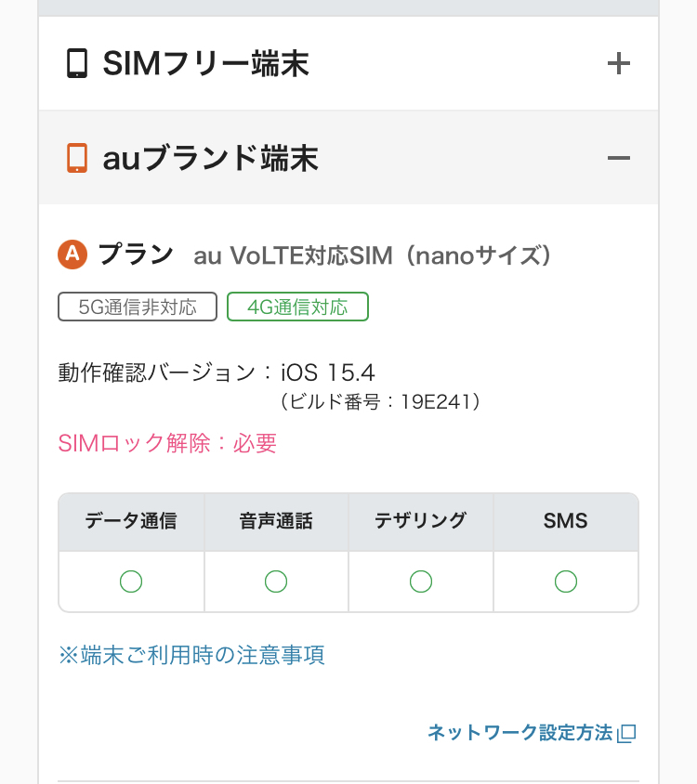697x784 pixels.
Task: Open the ネットワーク設定方法 link
Action: pos(519,733)
